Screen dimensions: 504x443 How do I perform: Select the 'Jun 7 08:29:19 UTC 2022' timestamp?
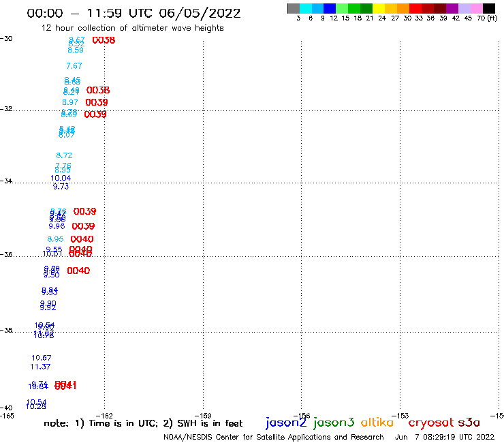tap(445, 437)
